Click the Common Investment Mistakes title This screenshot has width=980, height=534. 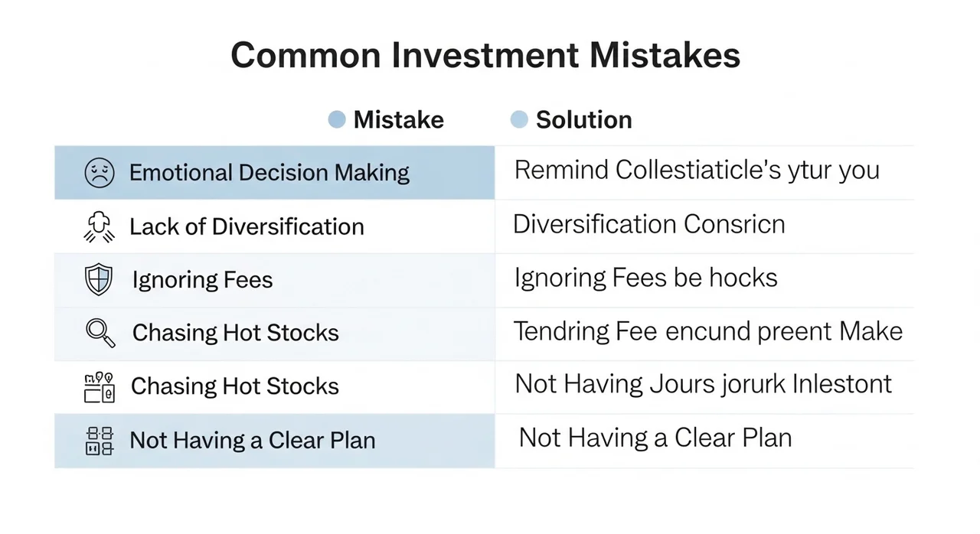(485, 56)
